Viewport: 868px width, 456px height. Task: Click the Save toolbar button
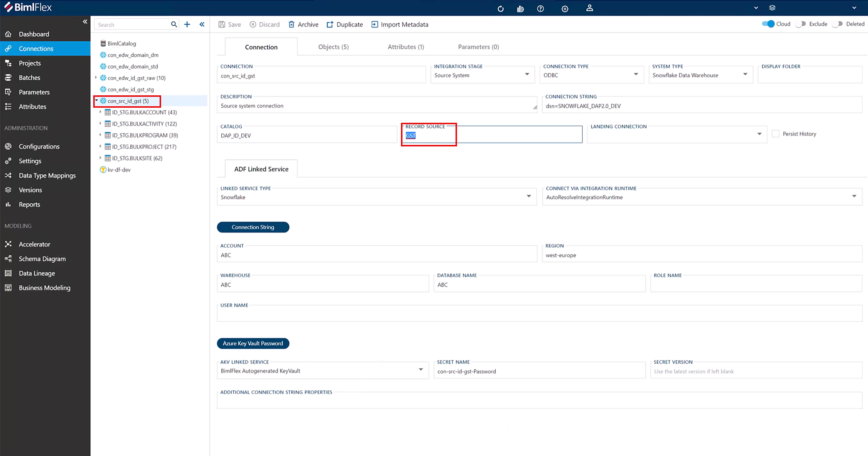(x=230, y=24)
